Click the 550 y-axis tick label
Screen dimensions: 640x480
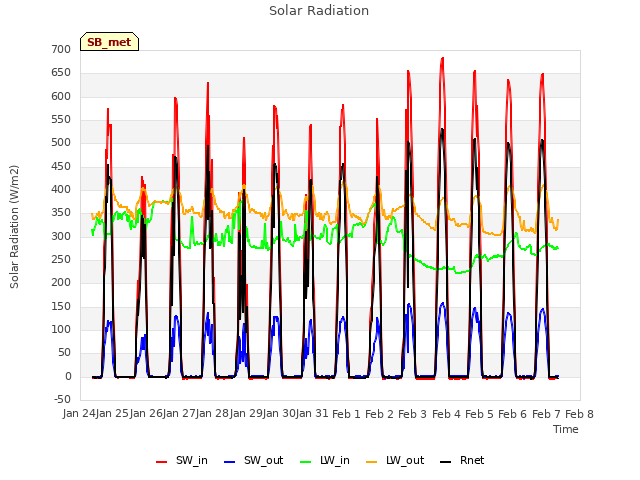[x=61, y=120]
